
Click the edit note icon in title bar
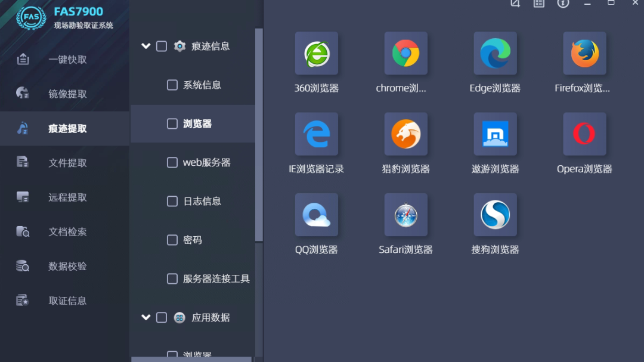click(x=515, y=4)
